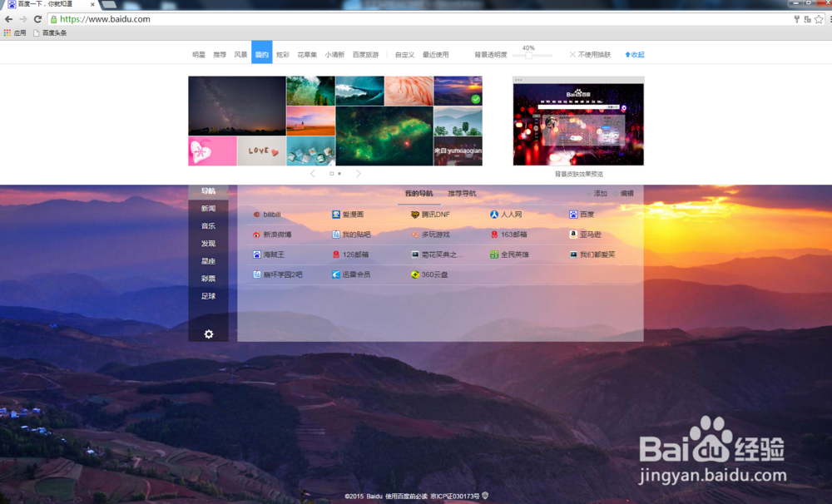Open the 多玩游戏 shortcut icon

[415, 235]
